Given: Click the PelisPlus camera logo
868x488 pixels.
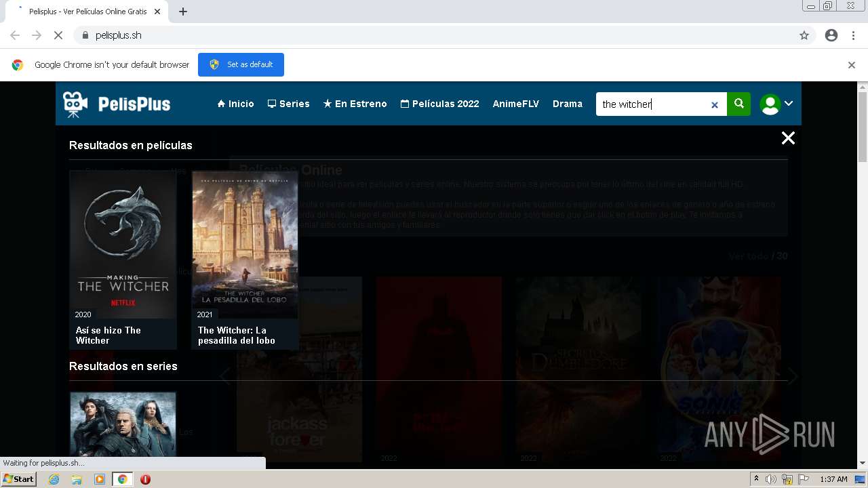Looking at the screenshot, I should point(117,104).
